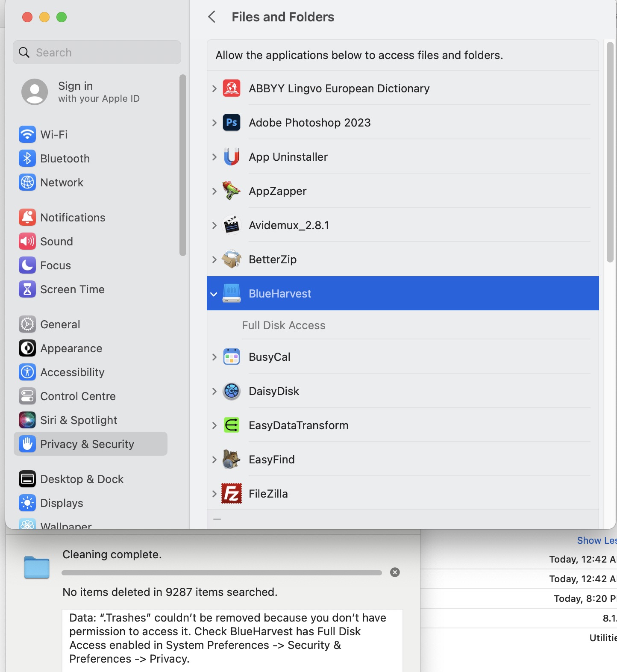Expand the BusyCal row chevron

pyautogui.click(x=214, y=357)
